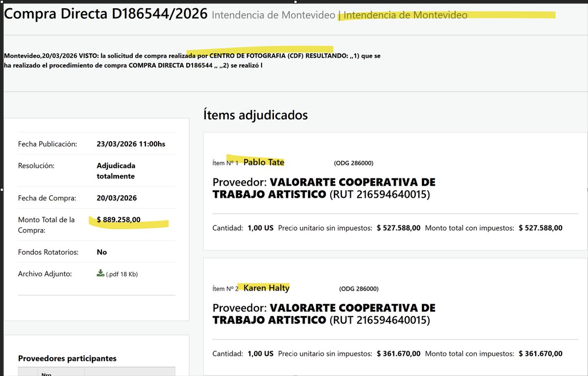Select the Fondos Rotatorios value No
Image resolution: width=588 pixels, height=376 pixels.
102,252
